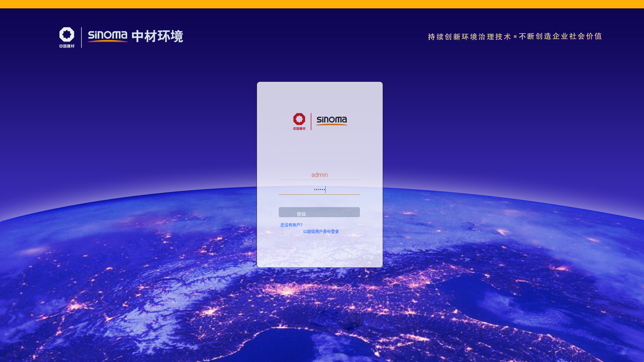Click the 中材环境 title text in header

click(157, 36)
